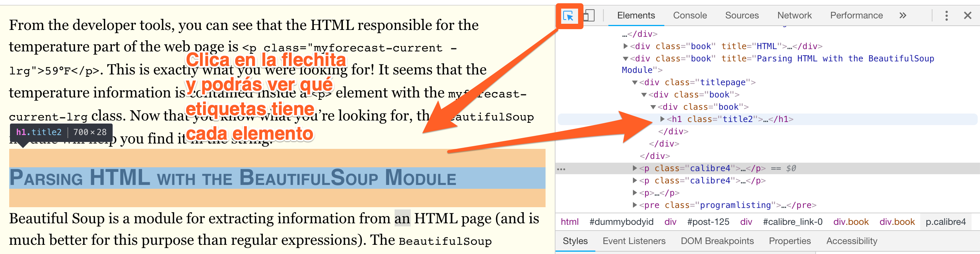Activate the inspect element picker arrow

tap(568, 16)
